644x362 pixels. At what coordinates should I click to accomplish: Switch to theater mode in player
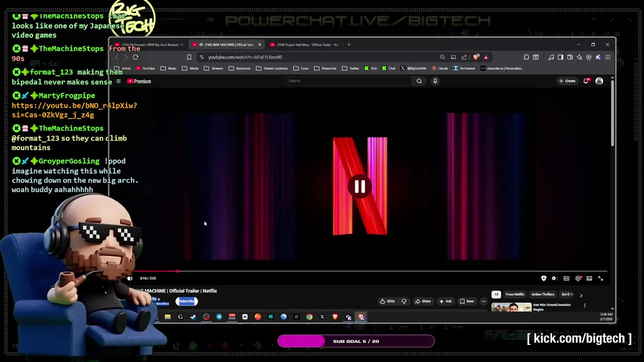589,278
